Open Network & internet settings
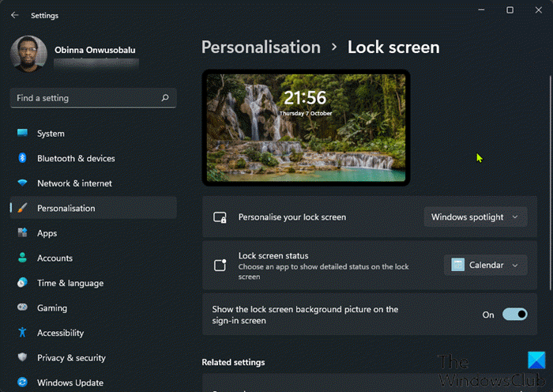Viewport: 553px width, 392px height. click(x=93, y=183)
